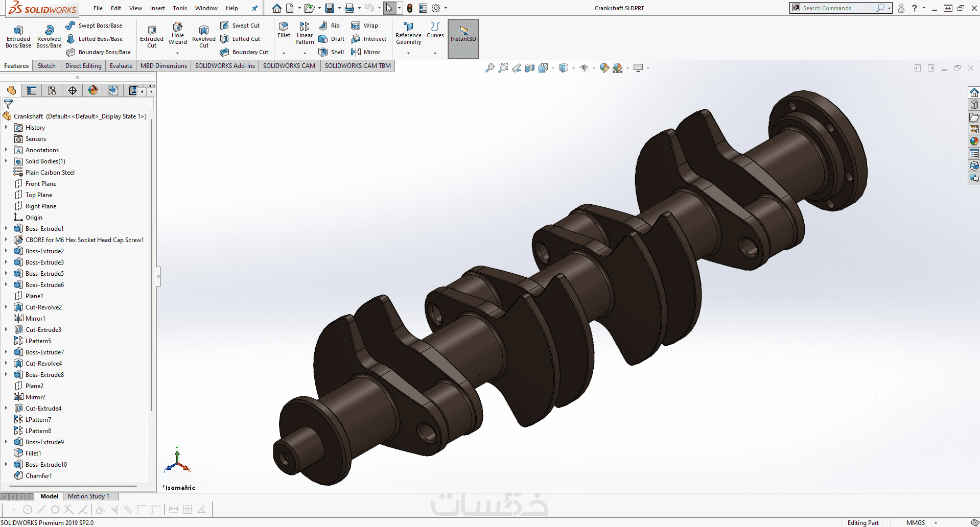The image size is (980, 527).
Task: Select the Shell tool
Action: coord(331,52)
